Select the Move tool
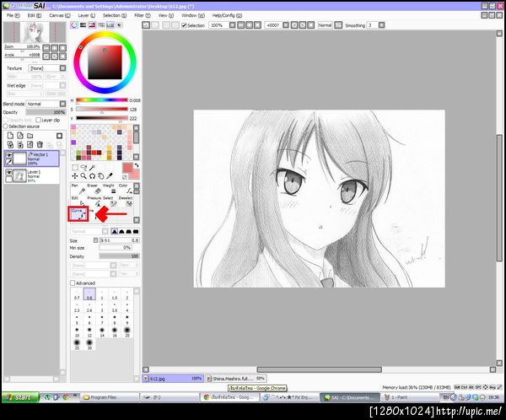Image resolution: width=506 pixels, height=420 pixels. 75,176
